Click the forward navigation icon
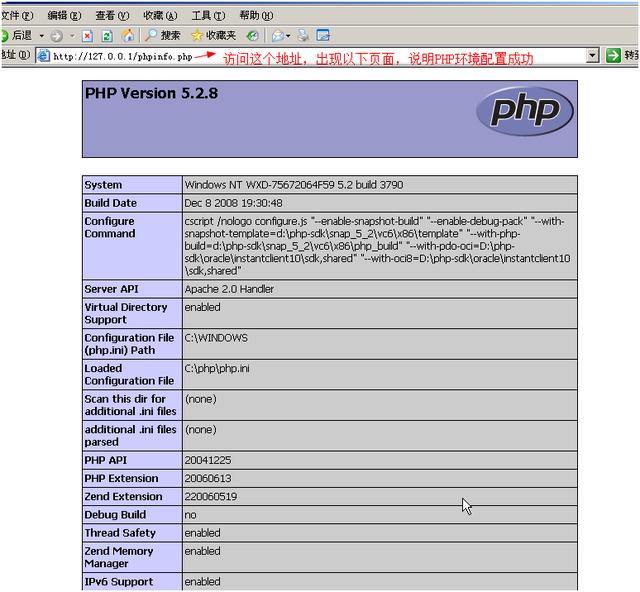 [x=57, y=36]
